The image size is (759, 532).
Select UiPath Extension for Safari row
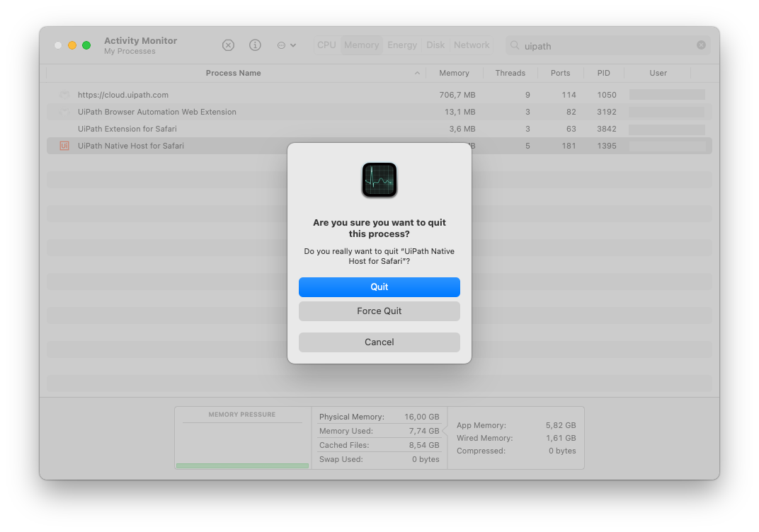click(379, 129)
